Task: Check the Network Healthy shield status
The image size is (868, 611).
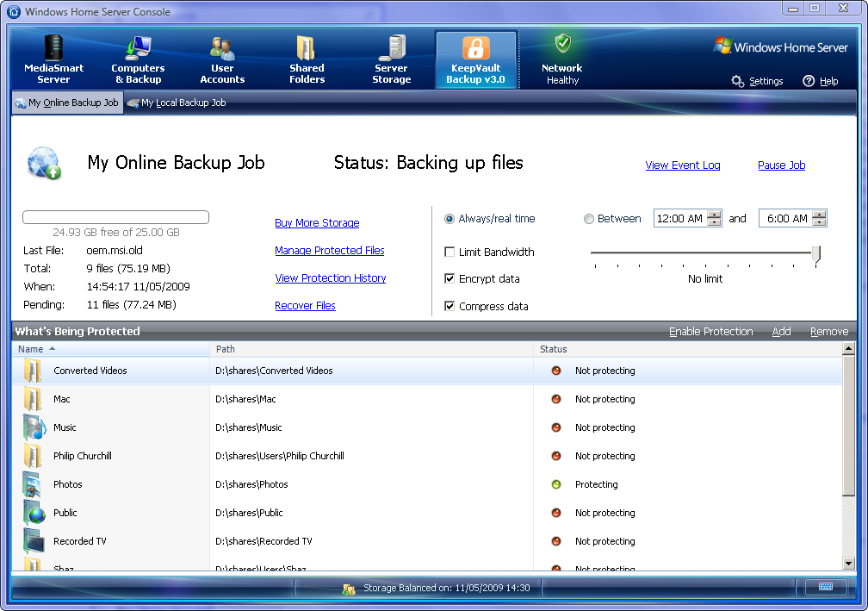Action: tap(563, 43)
